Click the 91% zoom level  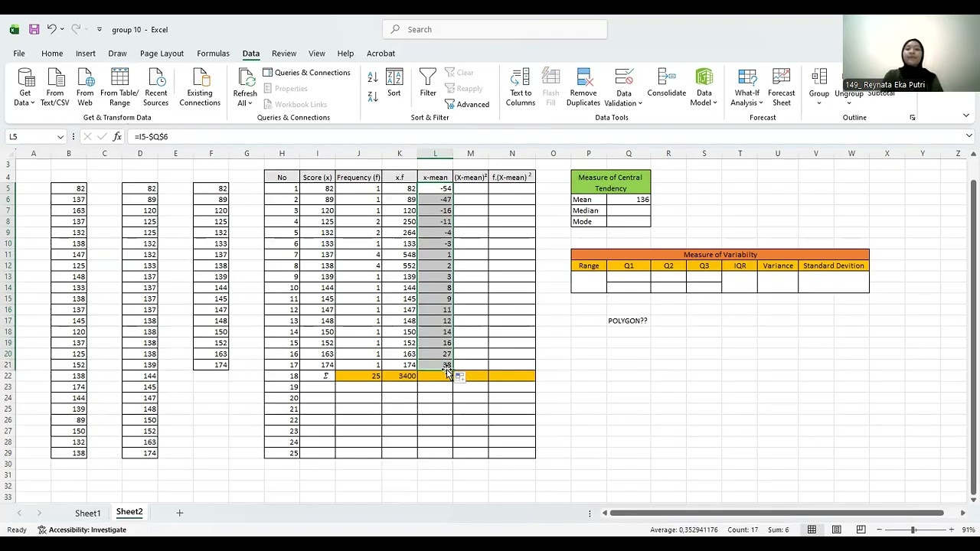[x=967, y=530]
